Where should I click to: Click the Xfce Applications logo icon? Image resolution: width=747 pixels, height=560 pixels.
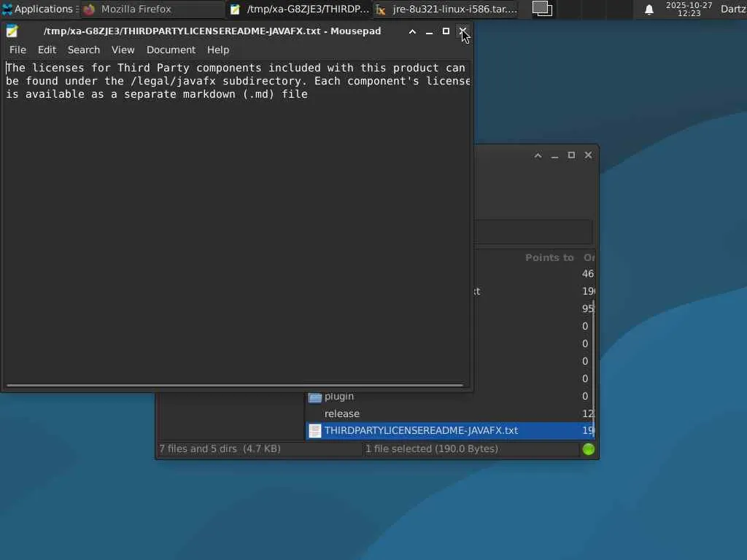(x=7, y=9)
